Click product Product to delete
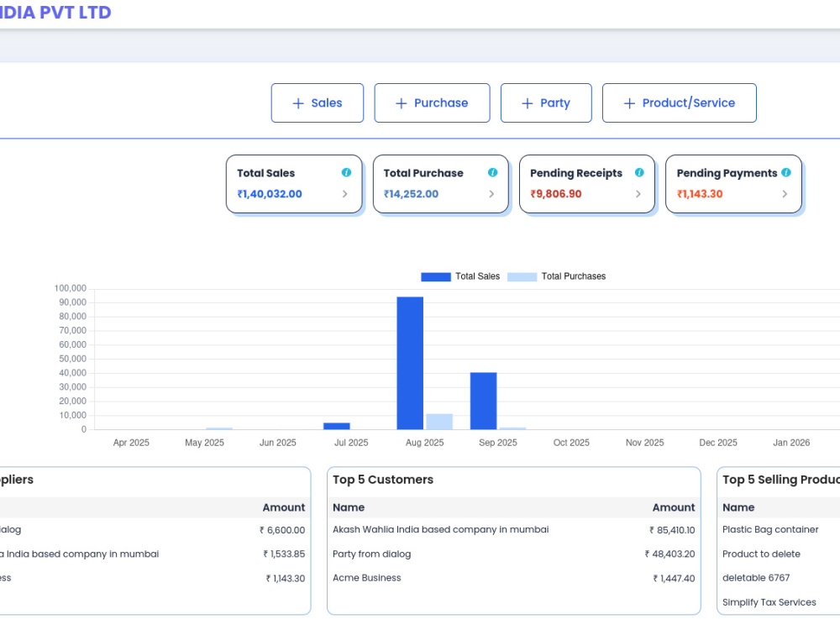Viewport: 840px width, 630px height. tap(761, 554)
